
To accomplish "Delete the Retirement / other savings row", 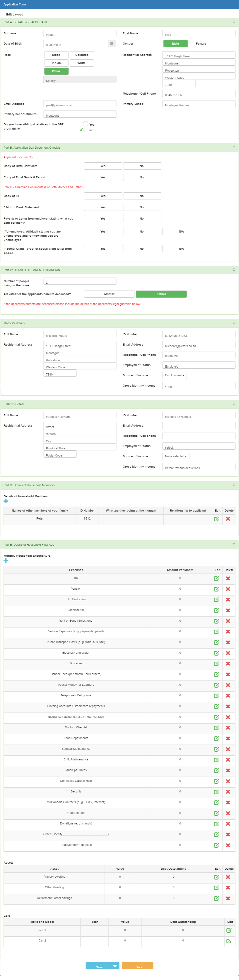I will pyautogui.click(x=228, y=898).
